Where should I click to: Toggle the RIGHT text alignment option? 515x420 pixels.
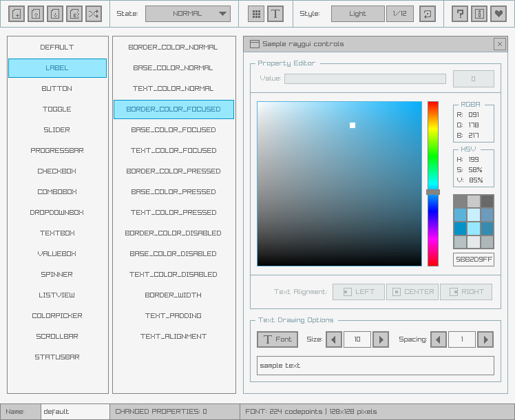point(465,292)
